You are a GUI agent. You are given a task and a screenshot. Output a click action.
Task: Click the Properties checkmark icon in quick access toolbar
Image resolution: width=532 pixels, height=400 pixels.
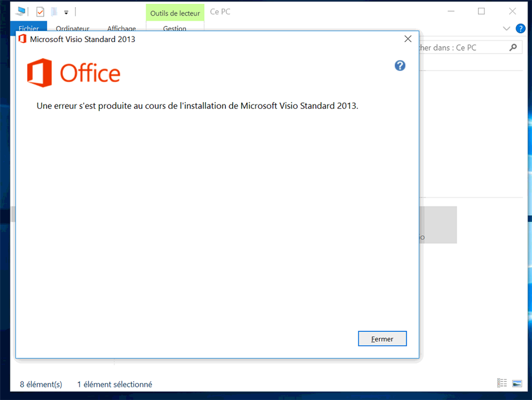[40, 12]
